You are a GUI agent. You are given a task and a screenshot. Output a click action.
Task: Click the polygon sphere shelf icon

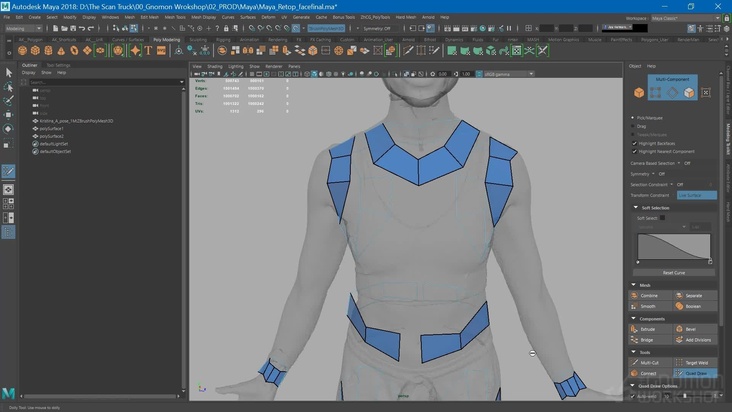(x=22, y=50)
